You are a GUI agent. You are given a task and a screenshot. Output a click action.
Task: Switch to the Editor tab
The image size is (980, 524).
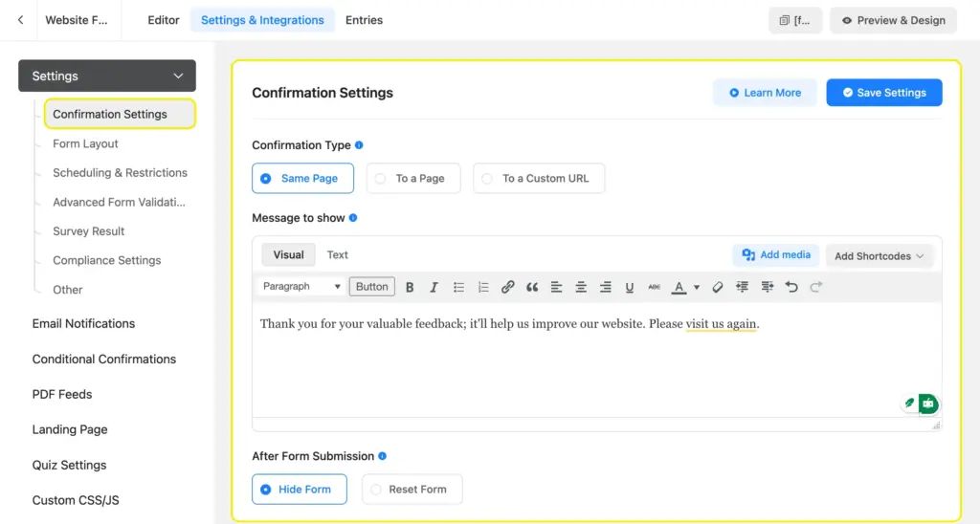point(163,20)
